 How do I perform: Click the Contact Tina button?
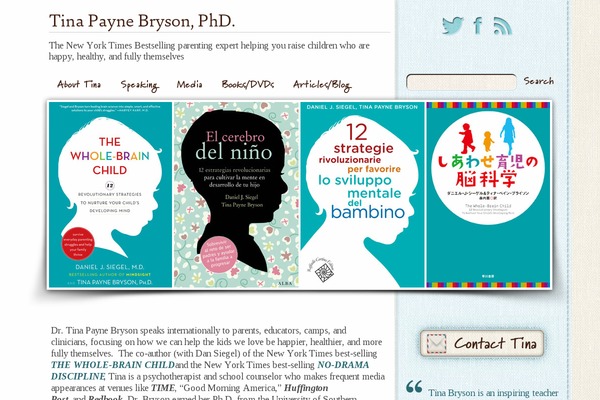point(482,343)
